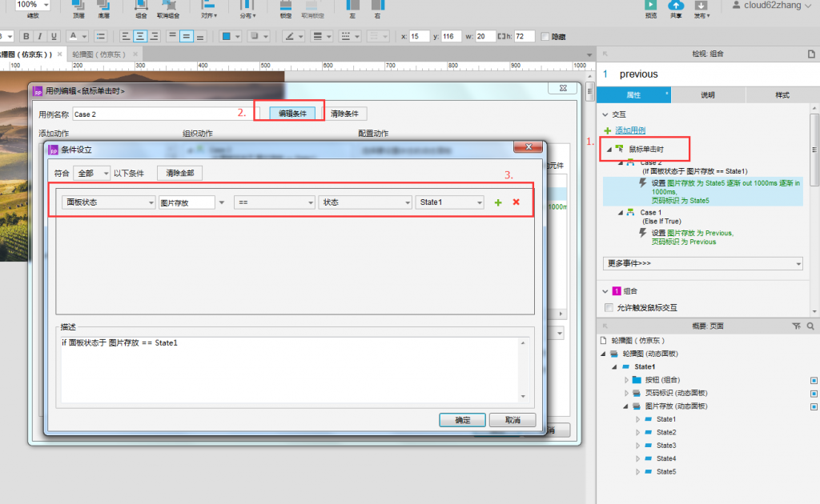
Task: Click the 编辑条件 edit condition button
Action: pyautogui.click(x=292, y=114)
